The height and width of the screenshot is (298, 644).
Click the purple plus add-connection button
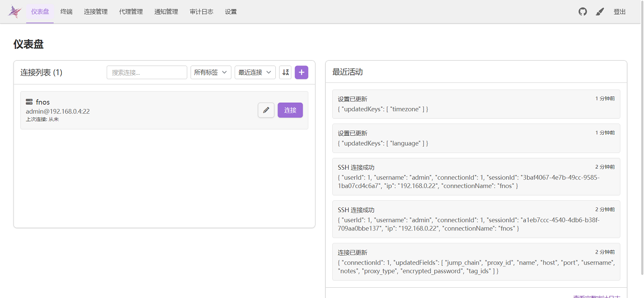(x=302, y=72)
